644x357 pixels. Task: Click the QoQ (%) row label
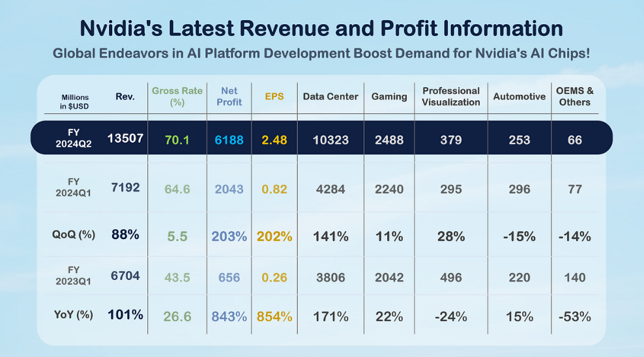[74, 235]
